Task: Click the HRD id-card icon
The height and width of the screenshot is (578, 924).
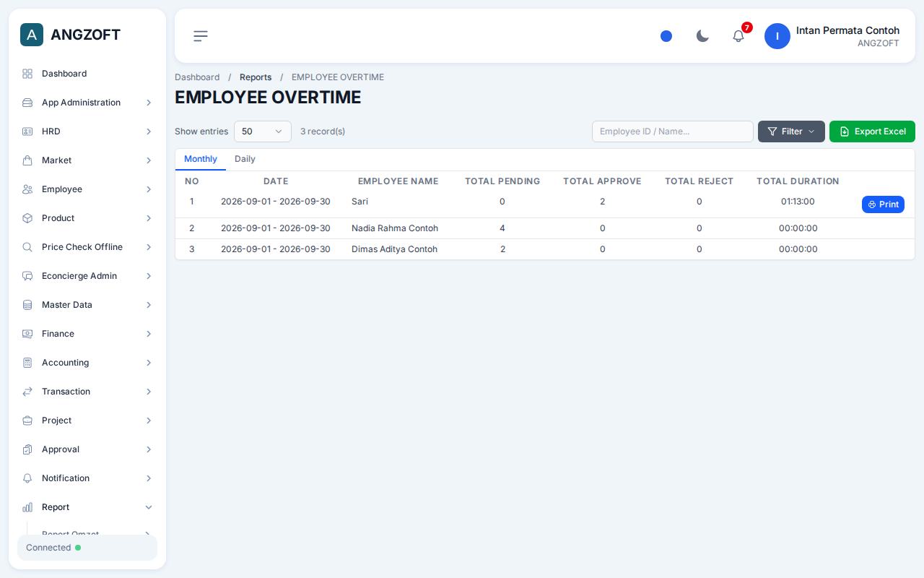Action: [27, 131]
